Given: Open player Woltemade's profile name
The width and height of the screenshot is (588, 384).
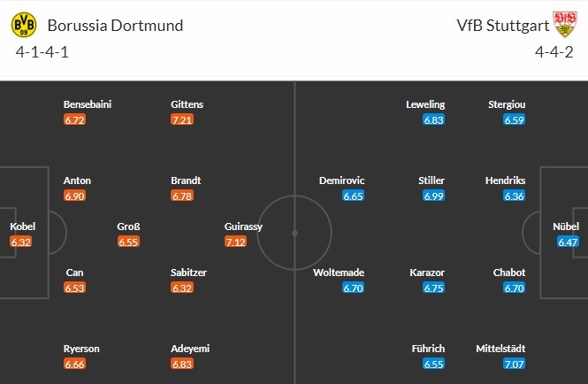Looking at the screenshot, I should [x=339, y=273].
